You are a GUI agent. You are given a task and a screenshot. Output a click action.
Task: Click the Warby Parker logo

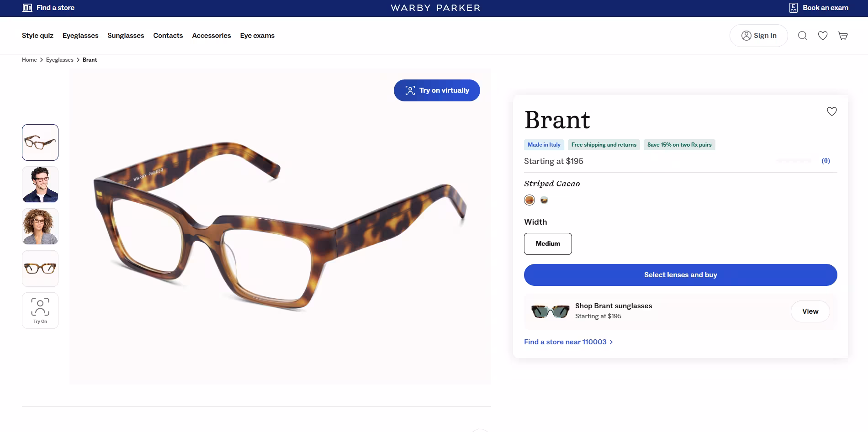tap(434, 8)
